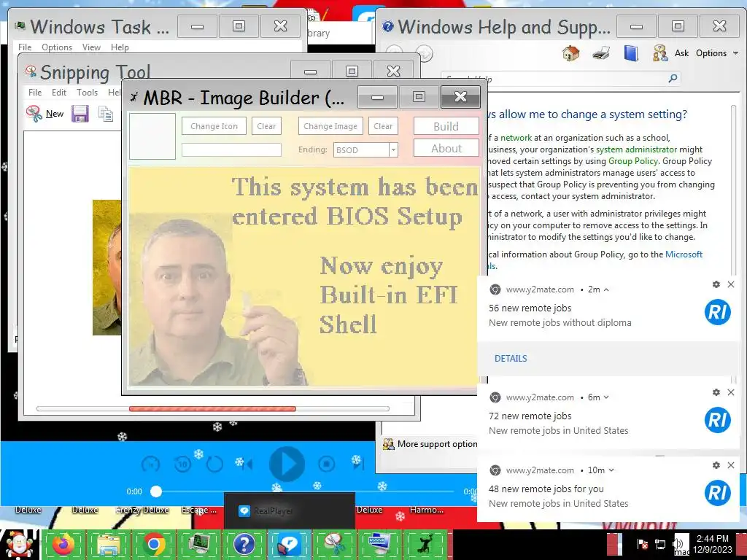Screen dimensions: 747x560
Task: Click the network tray icon
Action: pos(660,544)
